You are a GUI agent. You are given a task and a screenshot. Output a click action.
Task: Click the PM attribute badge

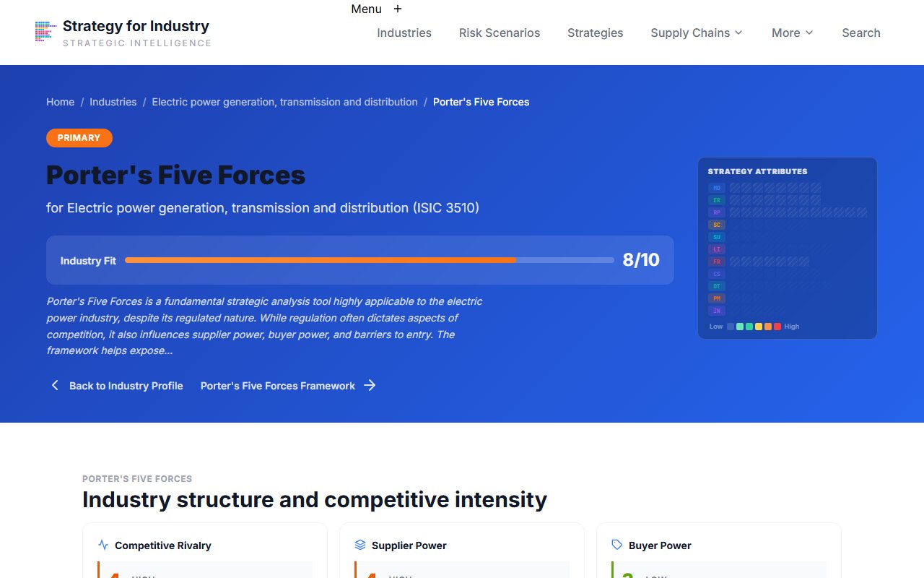pos(717,298)
